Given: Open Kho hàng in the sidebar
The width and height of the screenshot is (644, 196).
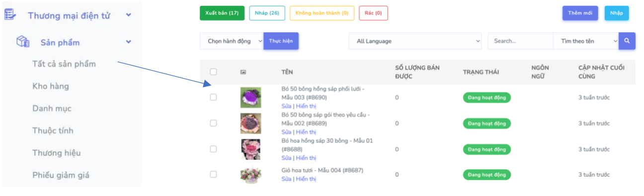Looking at the screenshot, I should click(x=51, y=86).
